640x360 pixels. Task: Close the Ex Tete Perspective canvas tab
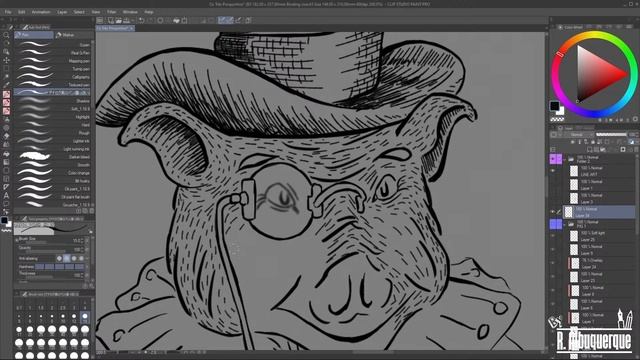[131, 29]
